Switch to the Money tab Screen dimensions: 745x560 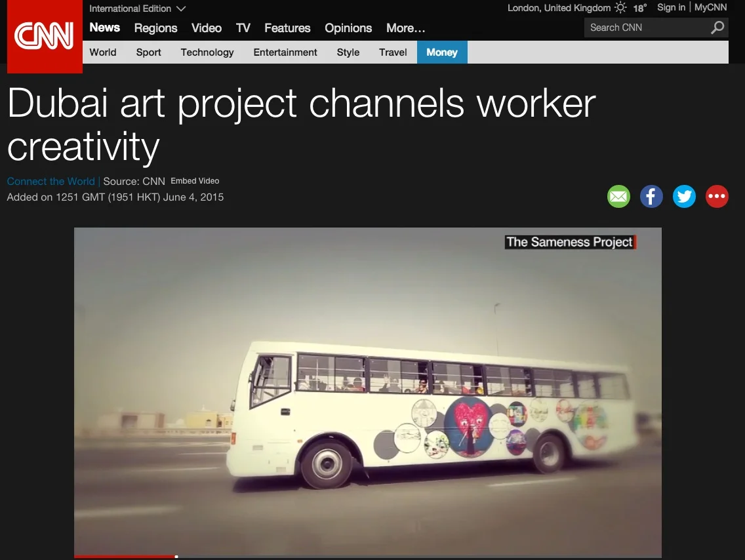click(442, 52)
